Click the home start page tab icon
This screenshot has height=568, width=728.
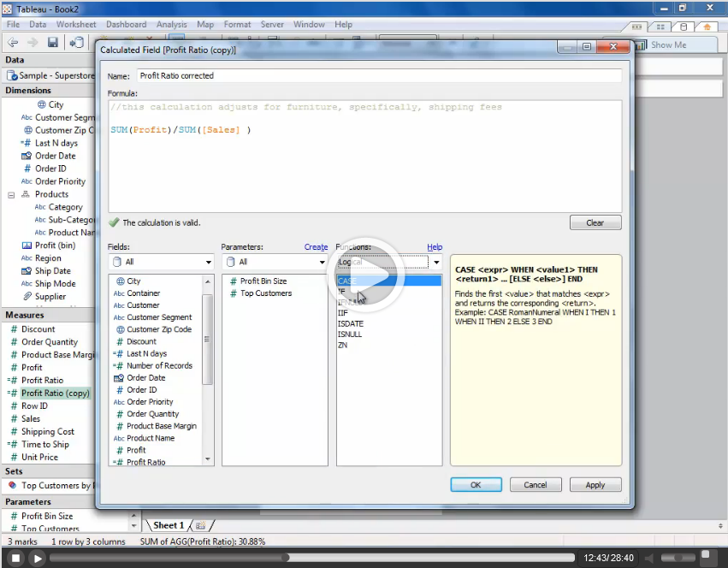(x=707, y=27)
